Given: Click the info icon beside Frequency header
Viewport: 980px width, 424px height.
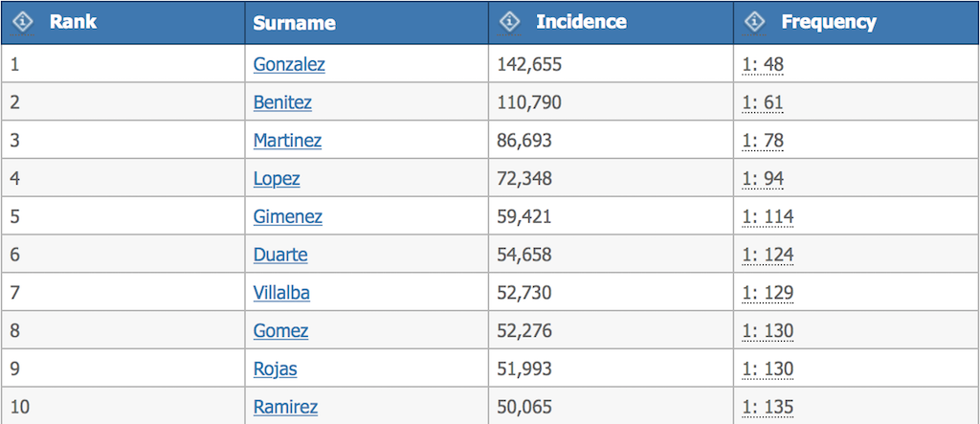Looking at the screenshot, I should click(x=755, y=21).
